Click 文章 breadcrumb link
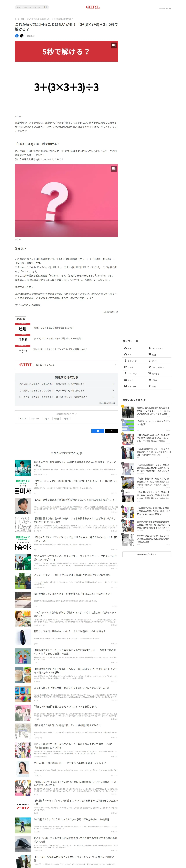 point(23,19)
